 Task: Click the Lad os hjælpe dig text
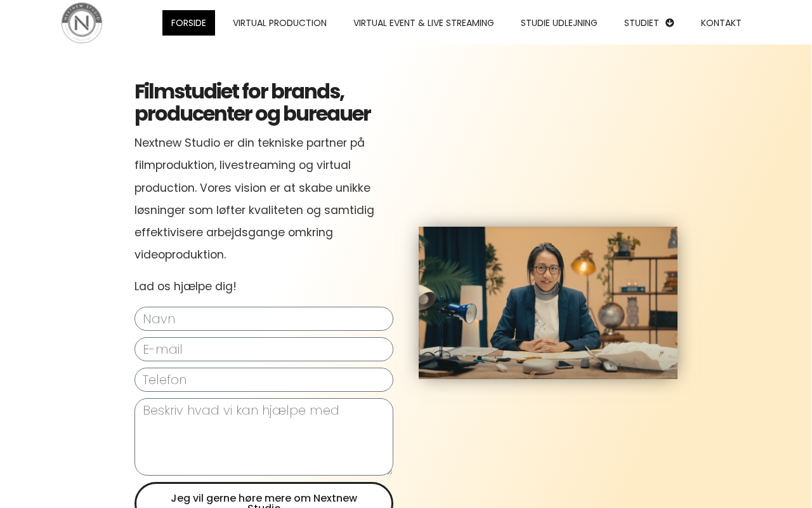tap(185, 286)
